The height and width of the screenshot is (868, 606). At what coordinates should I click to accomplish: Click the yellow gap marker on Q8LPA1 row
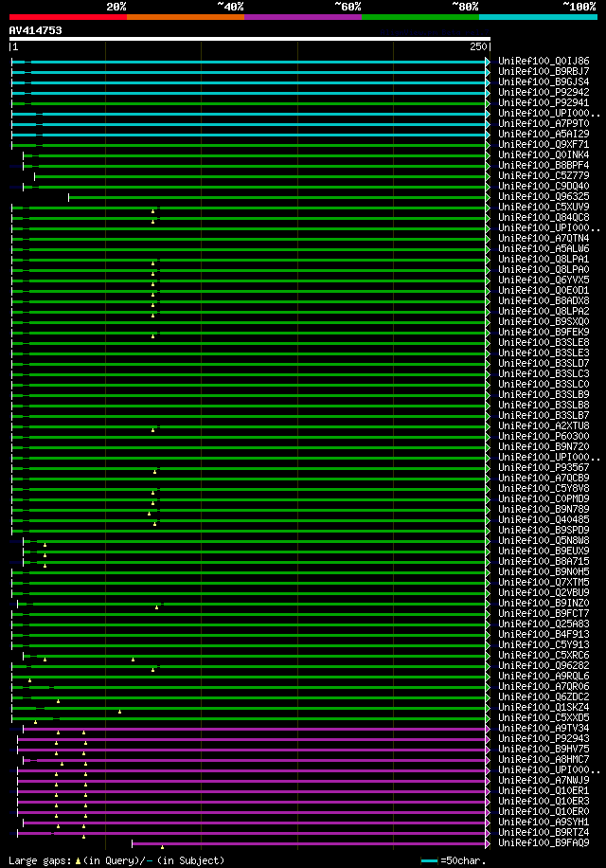pyautogui.click(x=153, y=263)
